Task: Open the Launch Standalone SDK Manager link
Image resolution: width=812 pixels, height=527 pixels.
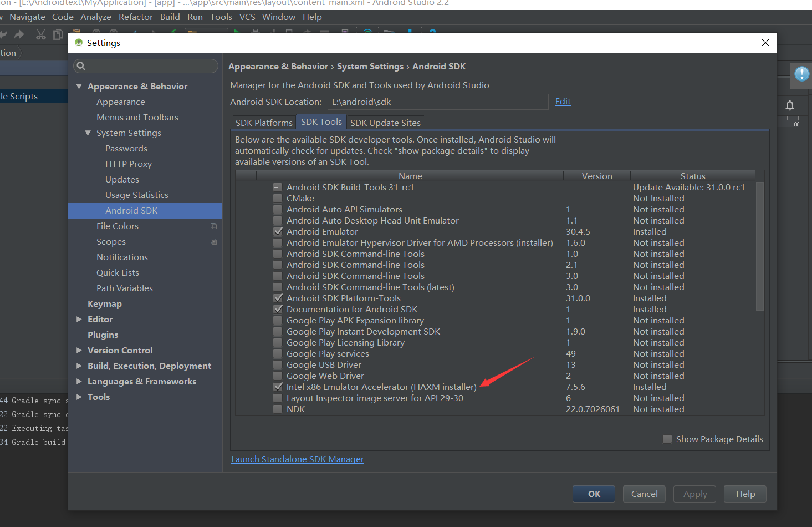Action: (297, 459)
